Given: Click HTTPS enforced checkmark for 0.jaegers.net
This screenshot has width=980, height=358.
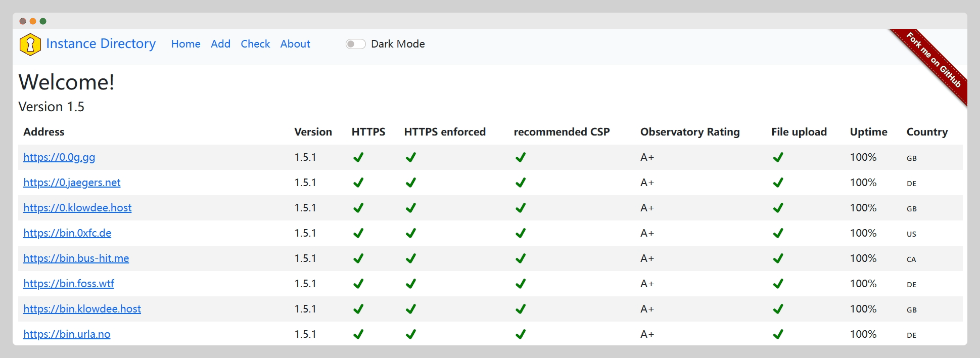Looking at the screenshot, I should point(411,183).
